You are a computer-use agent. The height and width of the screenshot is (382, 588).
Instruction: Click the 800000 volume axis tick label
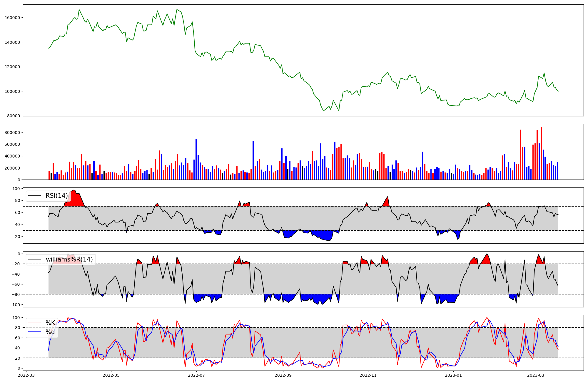pos(12,133)
